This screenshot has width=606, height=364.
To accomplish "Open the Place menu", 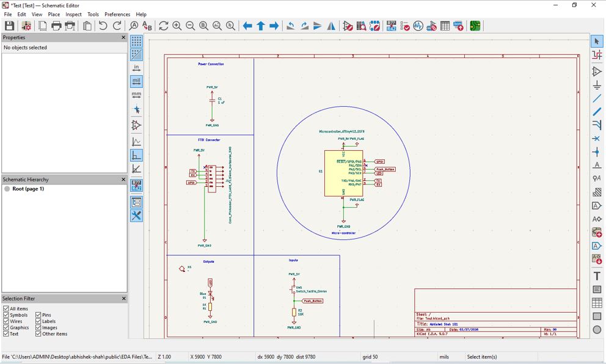I will 54,14.
